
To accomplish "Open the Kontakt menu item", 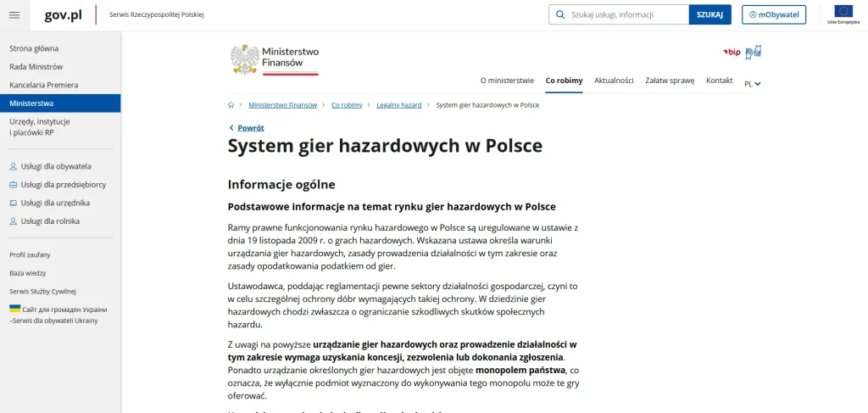I will [x=719, y=81].
